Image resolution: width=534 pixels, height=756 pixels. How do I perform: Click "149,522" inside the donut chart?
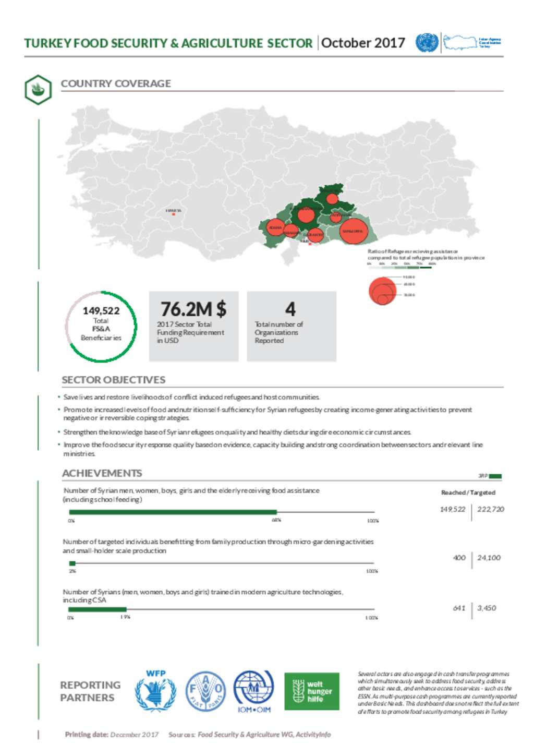click(101, 310)
